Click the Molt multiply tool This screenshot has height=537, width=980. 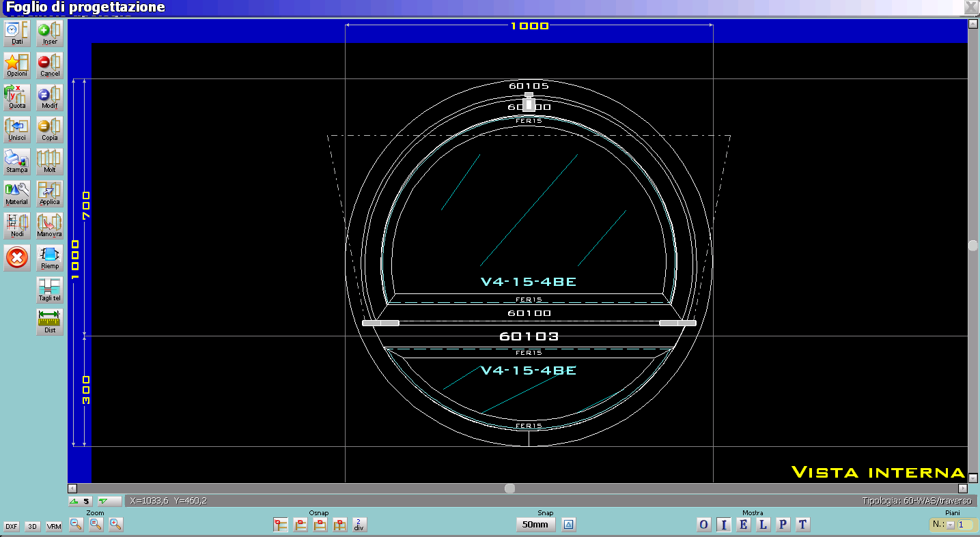point(50,162)
